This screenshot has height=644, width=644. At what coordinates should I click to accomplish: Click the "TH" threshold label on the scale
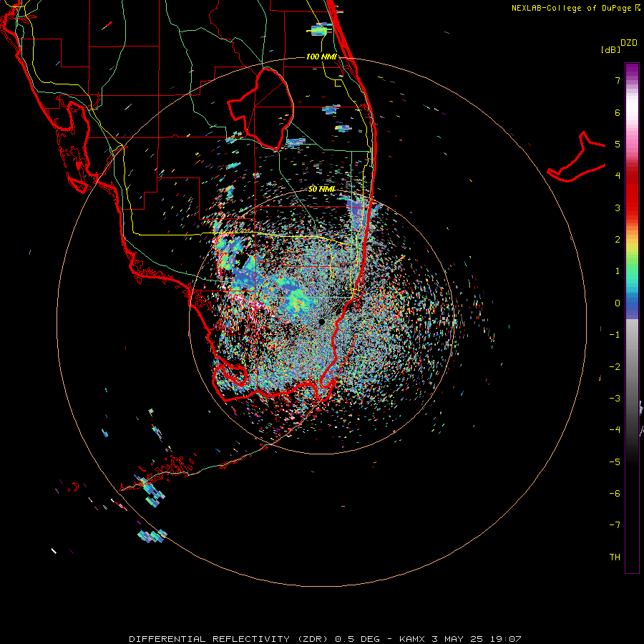tap(615, 557)
